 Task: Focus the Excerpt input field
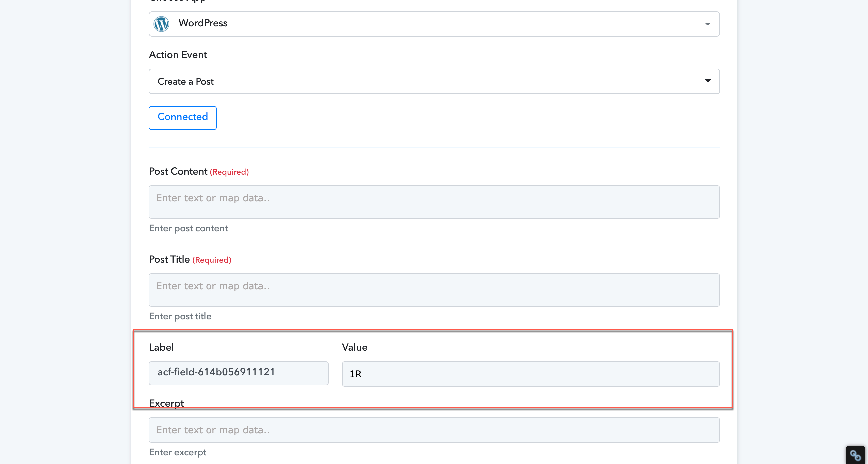tap(434, 430)
